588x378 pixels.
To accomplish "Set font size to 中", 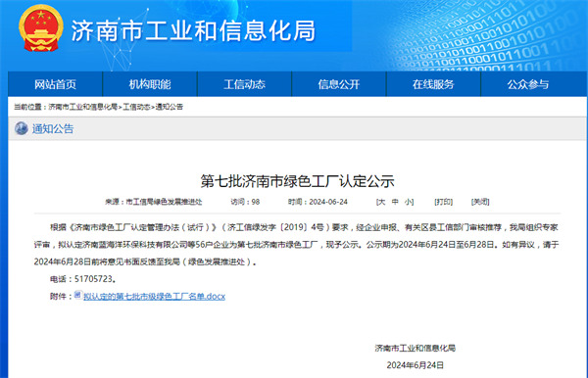I will pyautogui.click(x=395, y=202).
